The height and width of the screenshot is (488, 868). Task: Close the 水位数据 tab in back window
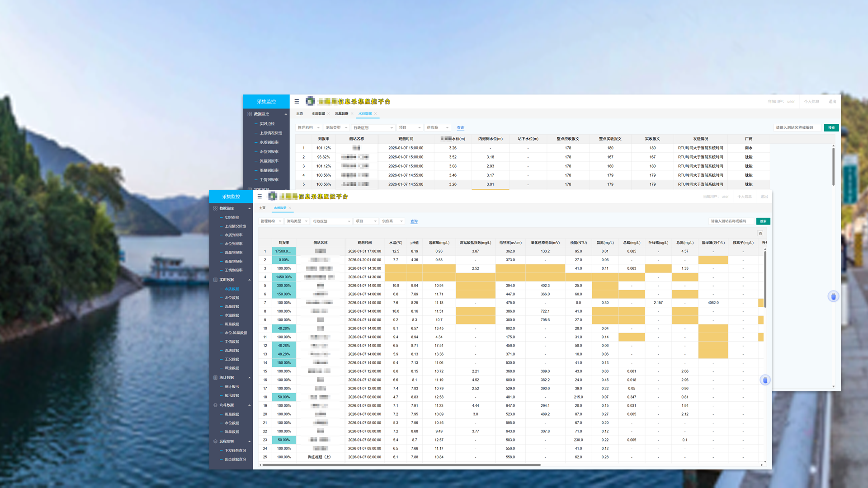[x=375, y=114]
